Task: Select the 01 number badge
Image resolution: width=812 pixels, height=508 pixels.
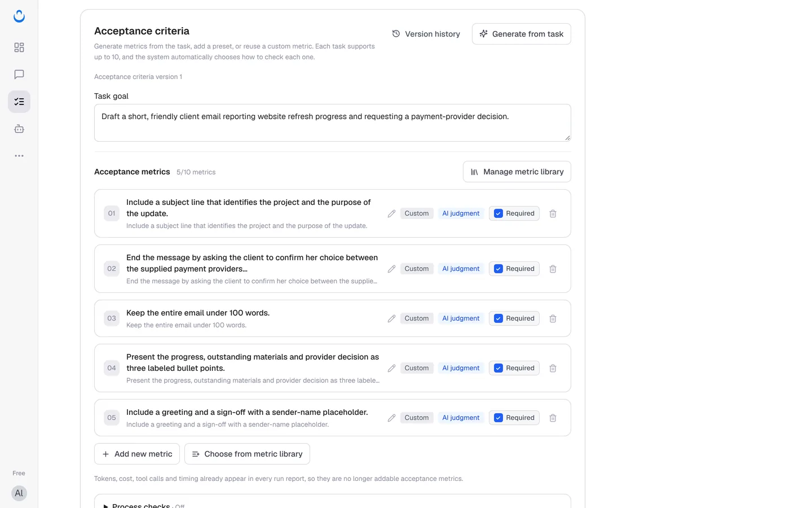Action: pyautogui.click(x=112, y=213)
